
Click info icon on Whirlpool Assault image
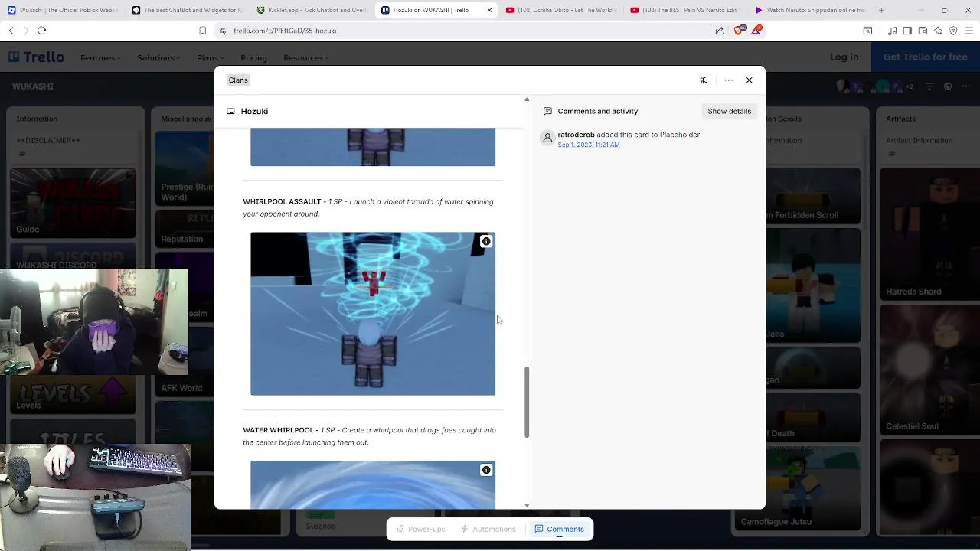click(485, 241)
